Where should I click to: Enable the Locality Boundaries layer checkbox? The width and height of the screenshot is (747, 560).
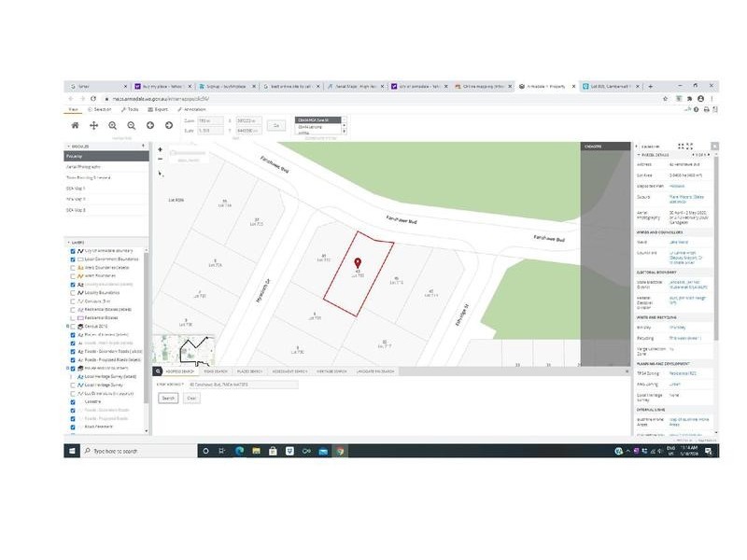point(73,293)
